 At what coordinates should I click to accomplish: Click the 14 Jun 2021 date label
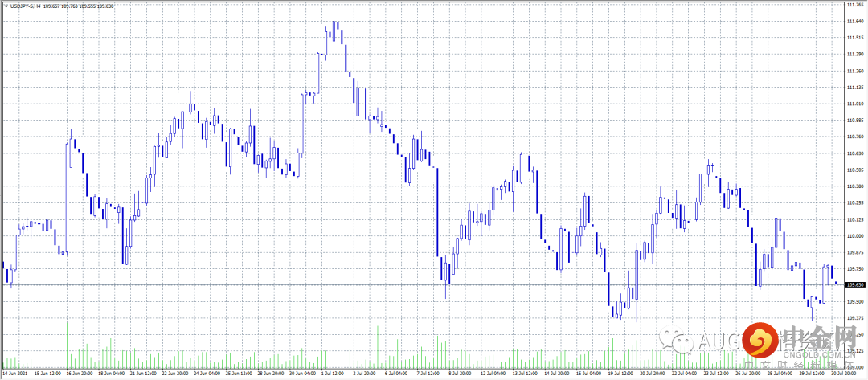pos(14,374)
